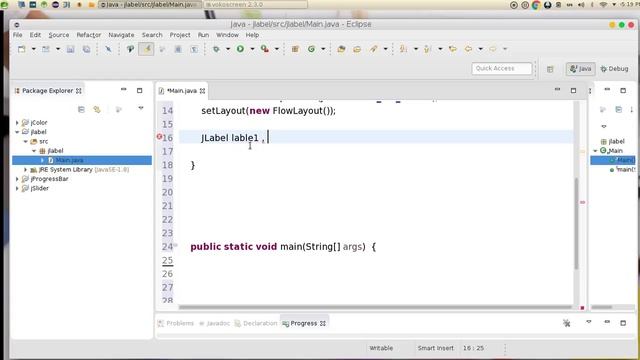Select the Progress tab
Viewport: 640px width, 360px height.
[304, 323]
